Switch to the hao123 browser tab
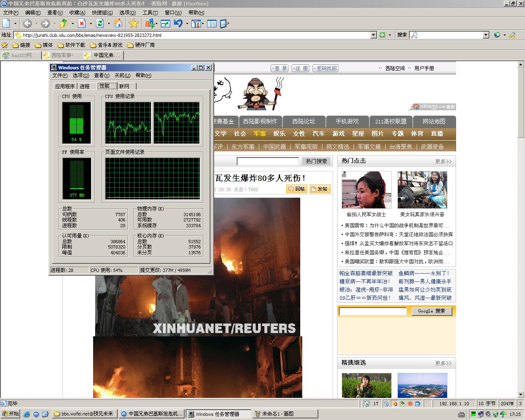Screen dimensions: 525x420 (x=21, y=55)
